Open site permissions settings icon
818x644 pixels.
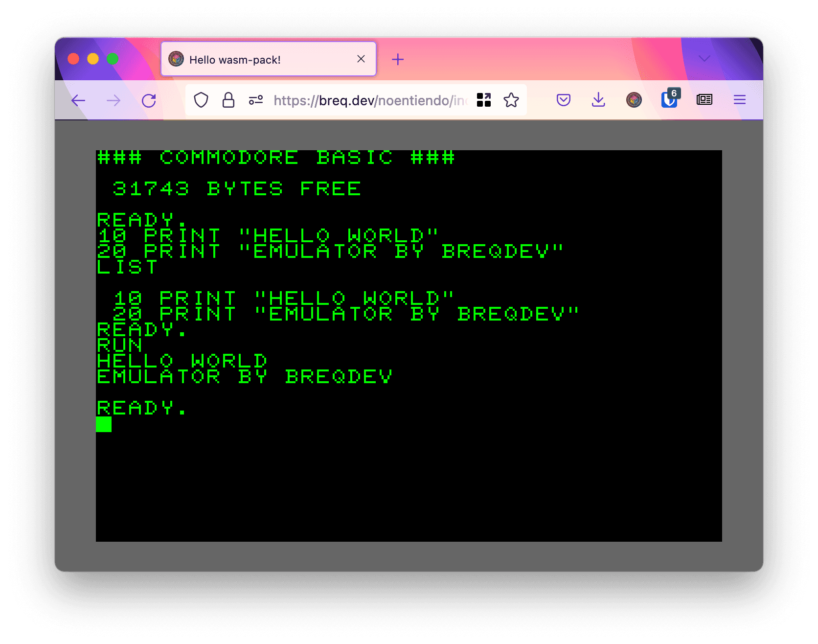coord(256,100)
